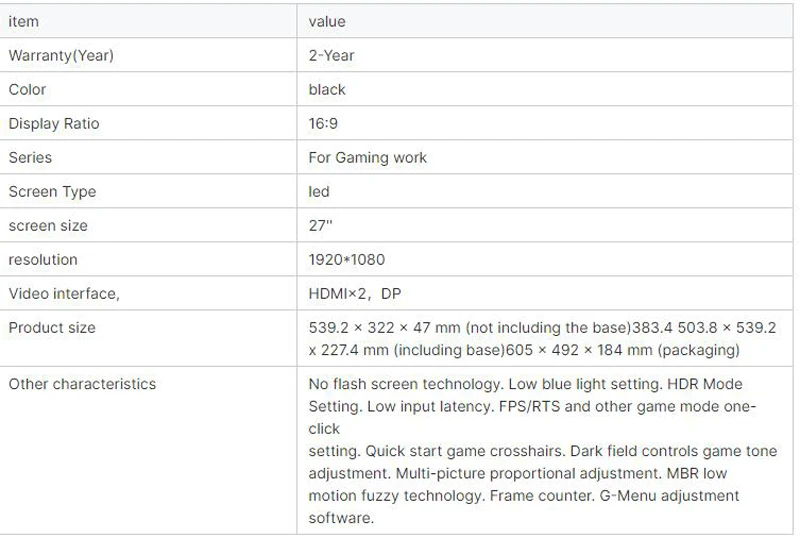The width and height of the screenshot is (800, 538).
Task: Select the Warranty(Year) row label
Action: [61, 55]
